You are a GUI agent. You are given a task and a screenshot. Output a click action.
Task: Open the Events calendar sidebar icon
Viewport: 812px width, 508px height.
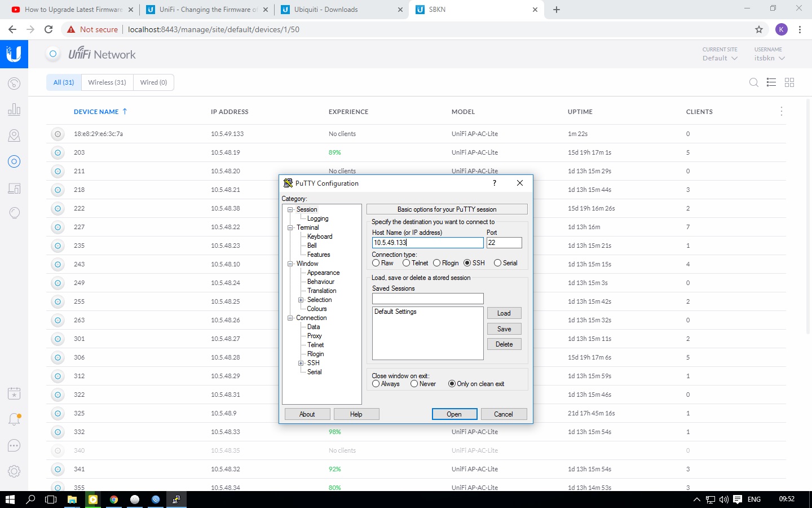(14, 393)
